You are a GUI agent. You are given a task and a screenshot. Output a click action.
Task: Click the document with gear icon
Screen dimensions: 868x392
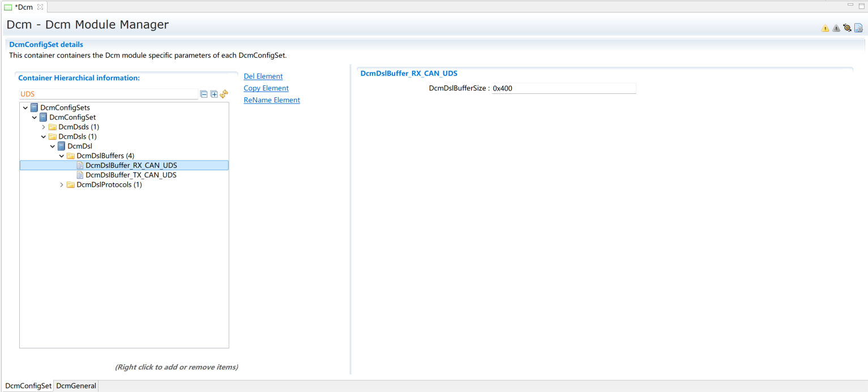point(858,28)
